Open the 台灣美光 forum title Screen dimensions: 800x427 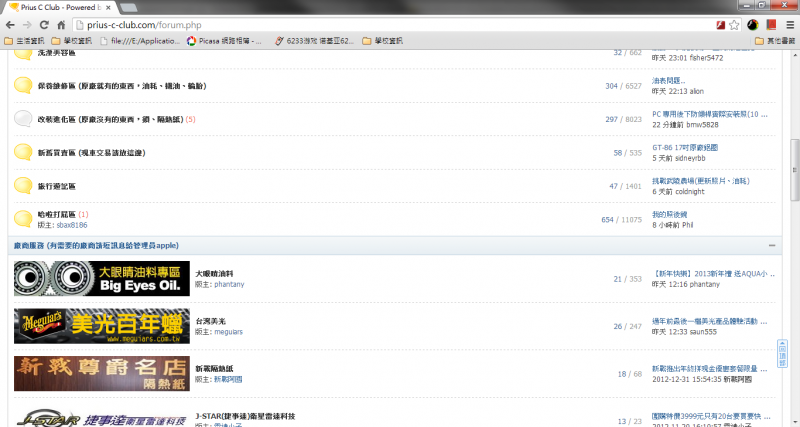211,321
